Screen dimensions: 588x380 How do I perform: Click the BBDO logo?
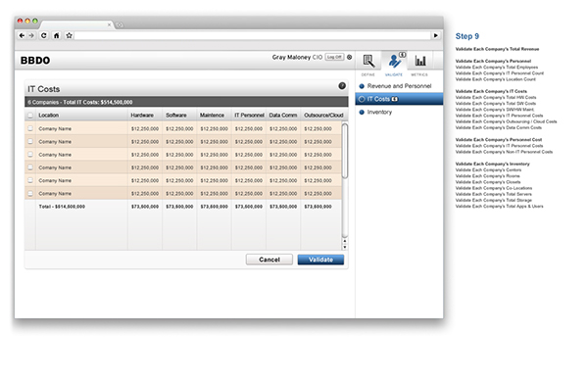tap(35, 61)
